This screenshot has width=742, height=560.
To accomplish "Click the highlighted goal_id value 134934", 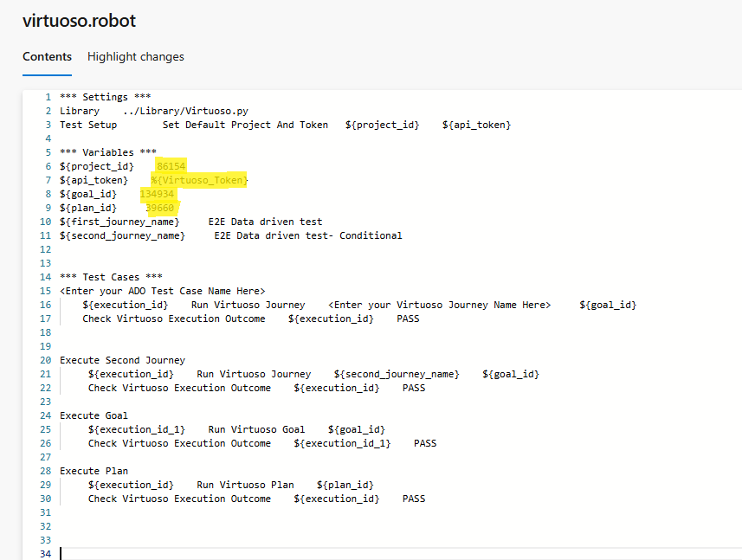I will 158,194.
